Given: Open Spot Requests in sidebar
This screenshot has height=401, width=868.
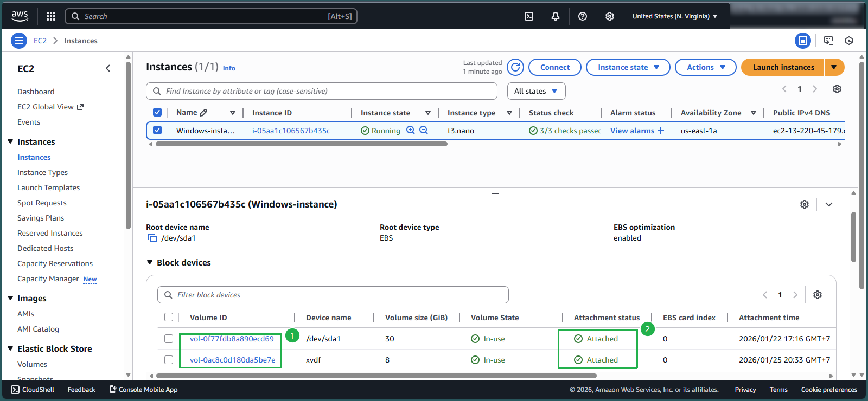Looking at the screenshot, I should pos(42,203).
